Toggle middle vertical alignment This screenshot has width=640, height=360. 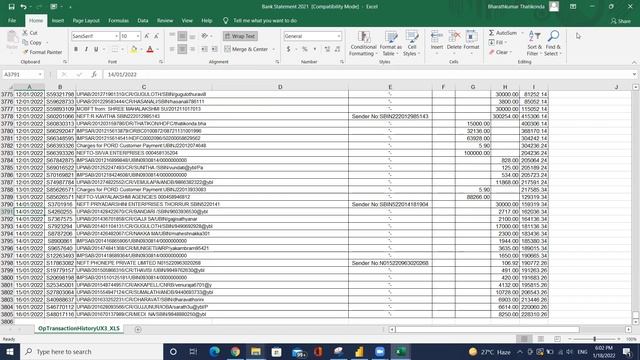182,36
